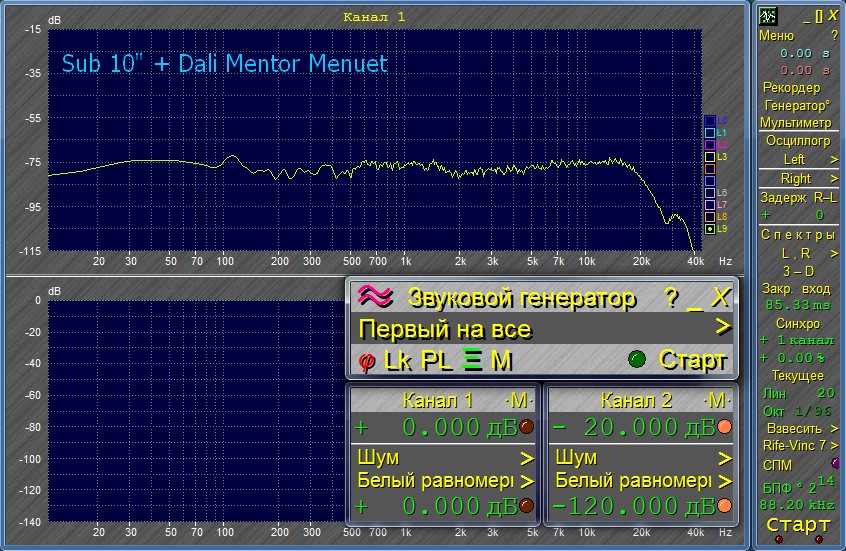Click the Текущее label
The height and width of the screenshot is (551, 846).
pos(797,376)
